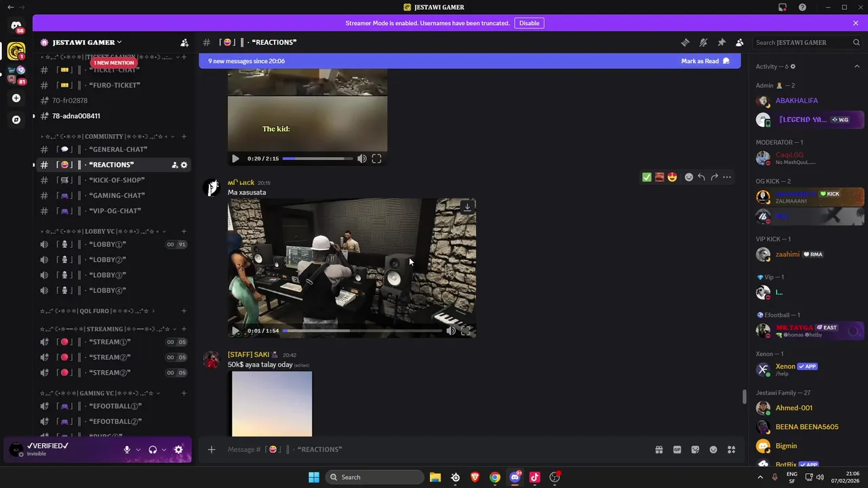Add green checkmark reaction to message
This screenshot has height=488, width=868.
647,177
